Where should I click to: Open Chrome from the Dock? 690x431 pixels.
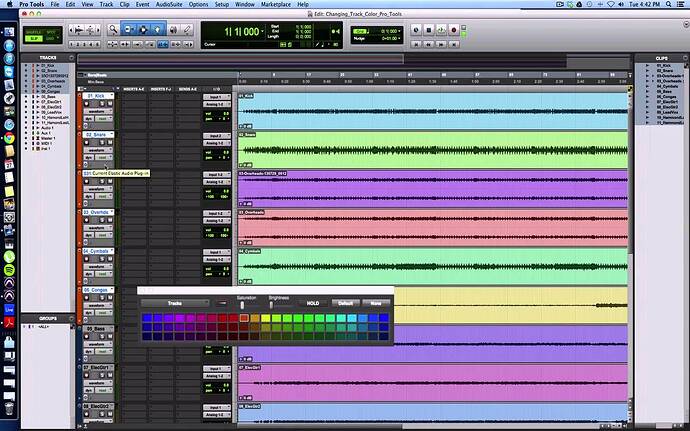(x=9, y=138)
